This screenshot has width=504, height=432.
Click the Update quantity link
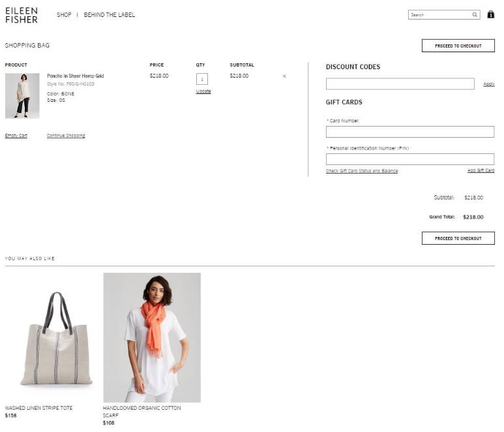click(x=203, y=91)
